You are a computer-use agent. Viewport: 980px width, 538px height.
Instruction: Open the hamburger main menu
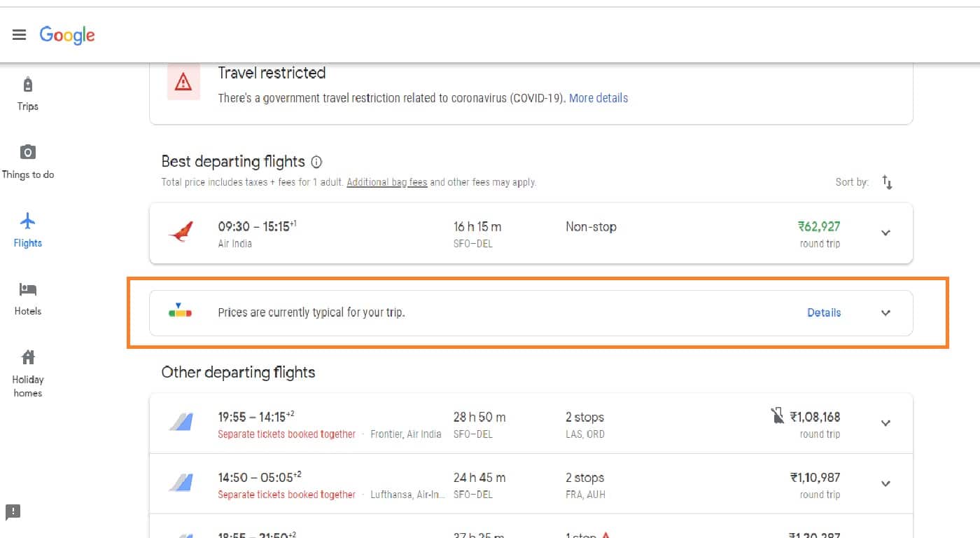(19, 35)
